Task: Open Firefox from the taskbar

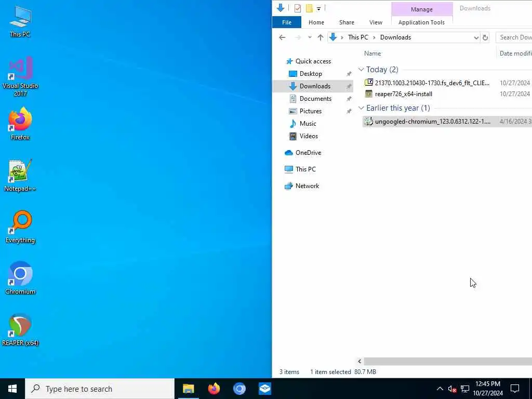Action: click(214, 389)
